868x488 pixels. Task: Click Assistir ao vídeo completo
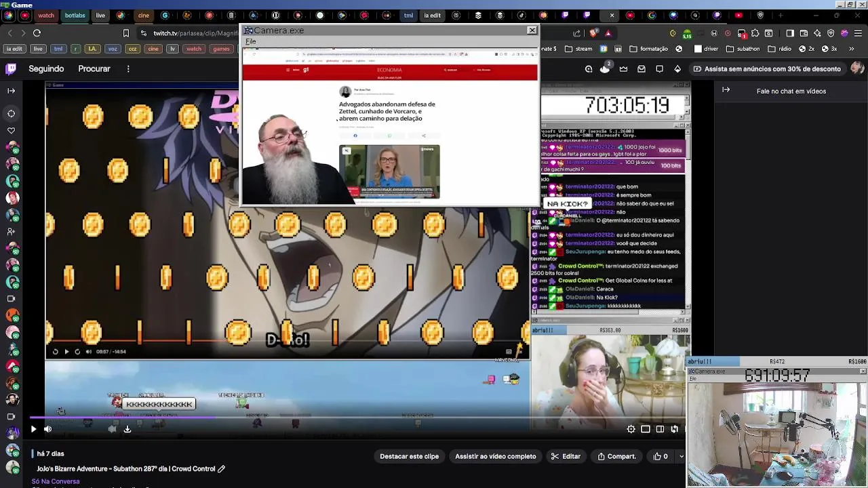[x=495, y=456]
